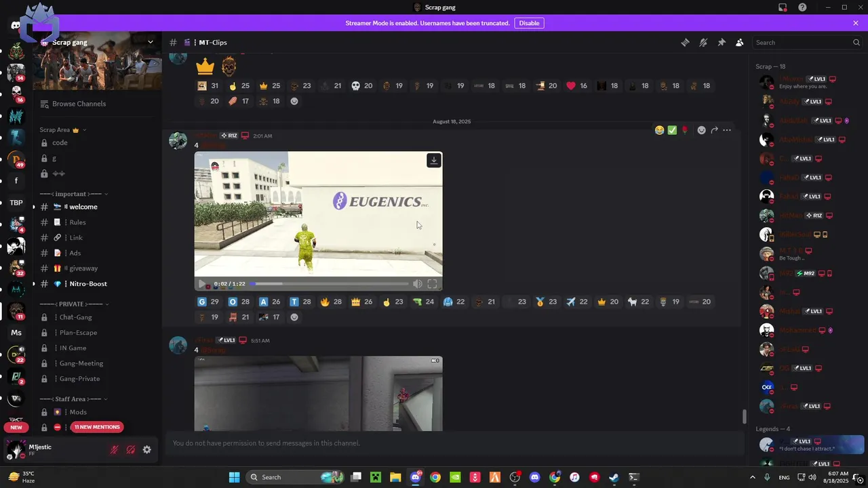The image size is (868, 488).
Task: Open the Threads panel icon
Action: tap(685, 42)
